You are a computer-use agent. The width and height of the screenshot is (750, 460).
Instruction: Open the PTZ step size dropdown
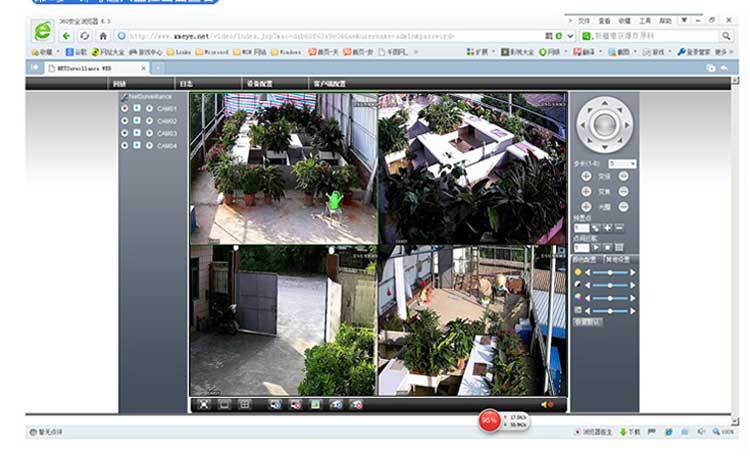click(622, 164)
